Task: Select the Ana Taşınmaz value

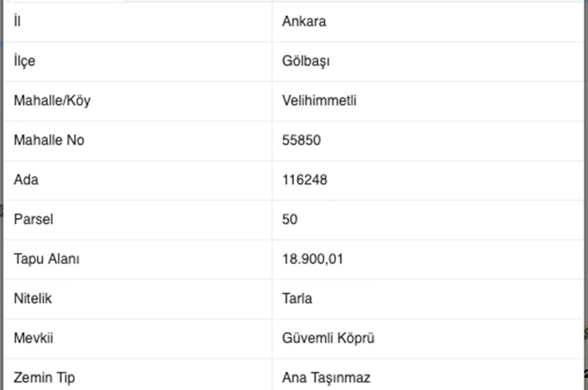Action: pyautogui.click(x=326, y=377)
